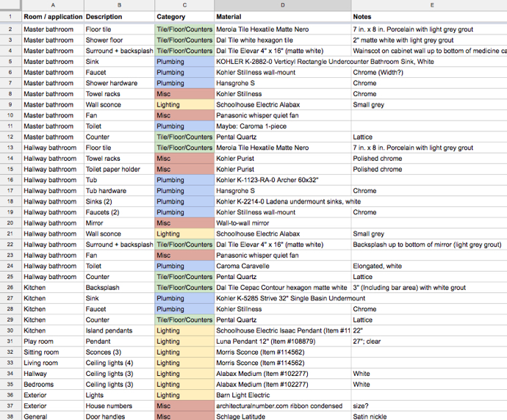Select 'General' room cell
The image size is (507, 420).
tap(53, 416)
